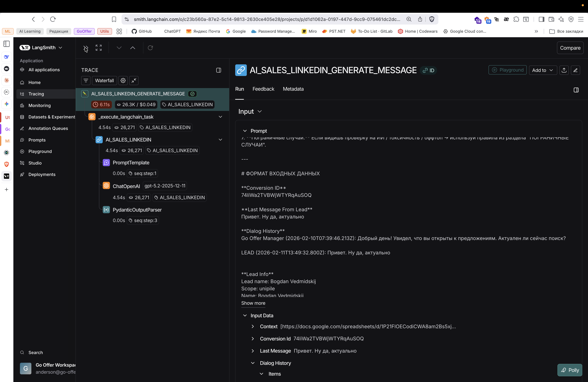
Task: Click the trace filter icon
Action: pos(86,81)
